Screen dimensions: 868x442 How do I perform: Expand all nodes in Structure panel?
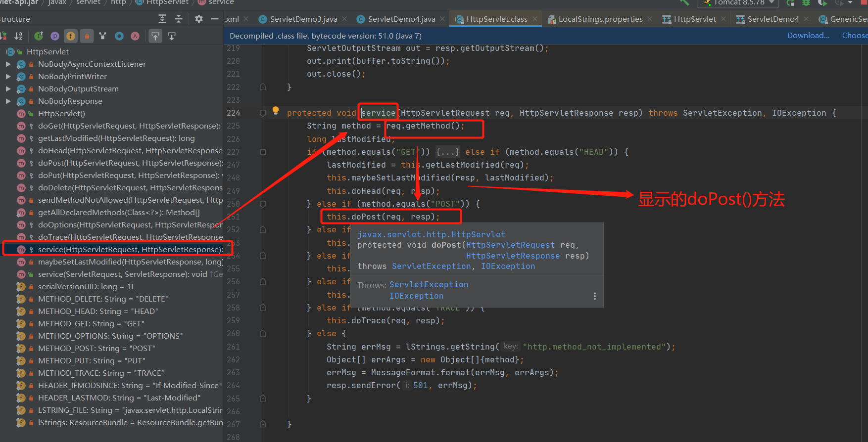click(x=162, y=19)
